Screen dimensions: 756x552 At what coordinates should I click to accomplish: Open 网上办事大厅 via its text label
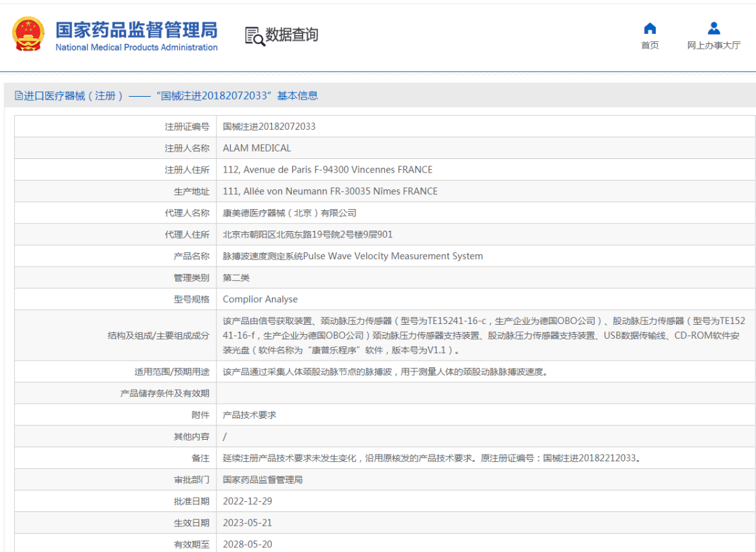tap(713, 45)
